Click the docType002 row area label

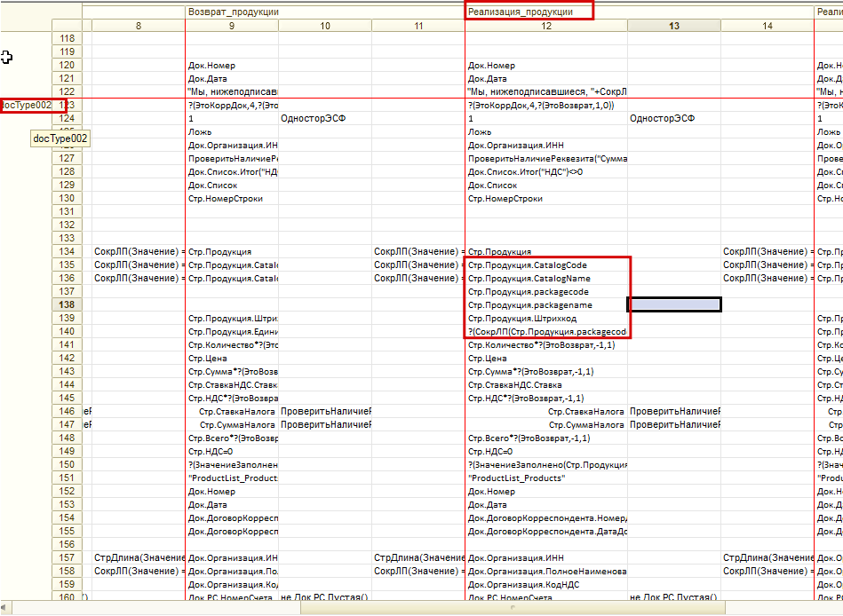(26, 106)
